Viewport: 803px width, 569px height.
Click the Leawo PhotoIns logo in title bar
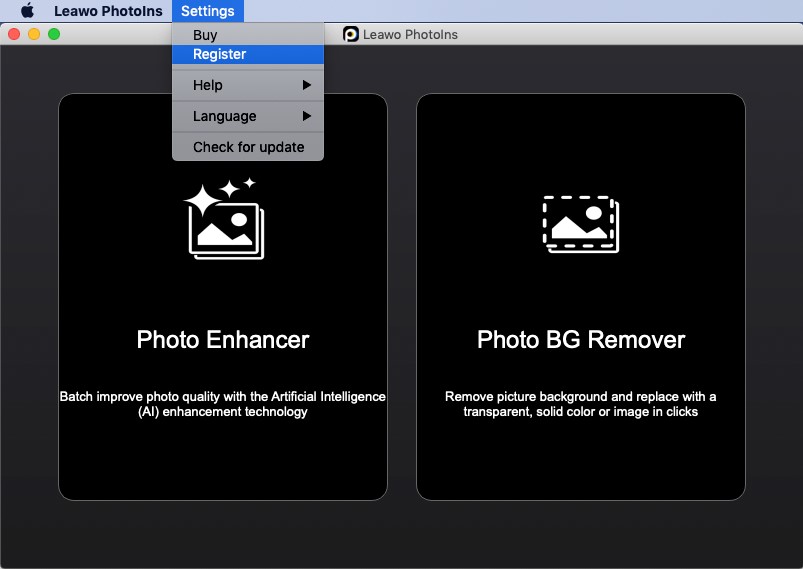click(x=351, y=34)
